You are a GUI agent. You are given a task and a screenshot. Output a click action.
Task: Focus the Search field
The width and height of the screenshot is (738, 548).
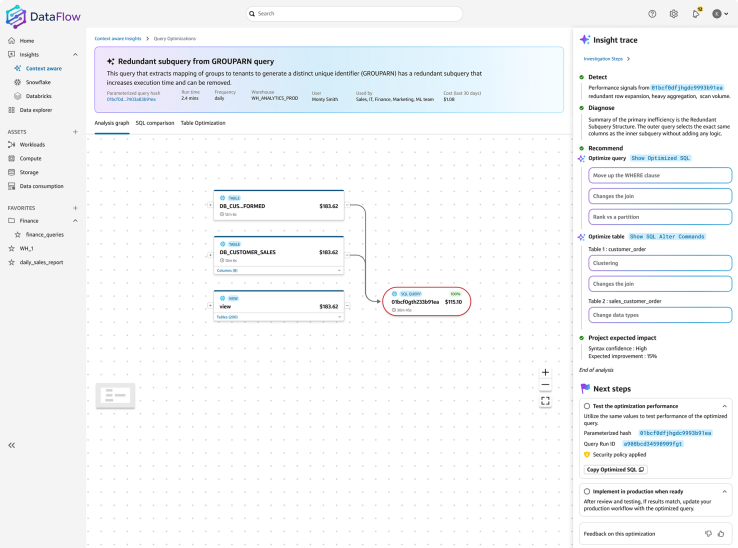coord(354,14)
